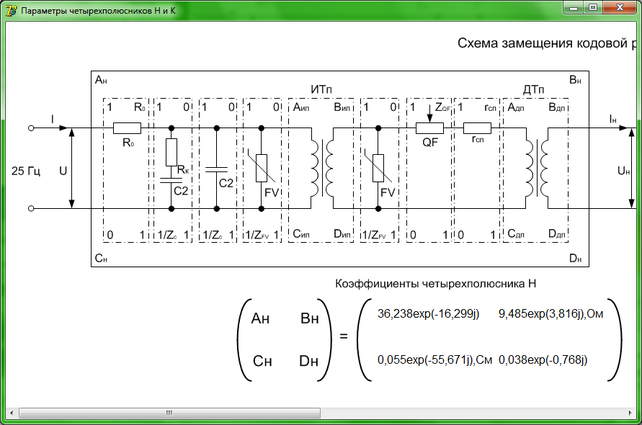
Task: Click the window title 'Параметры четырехполюсников Н и К'
Action: pos(98,11)
